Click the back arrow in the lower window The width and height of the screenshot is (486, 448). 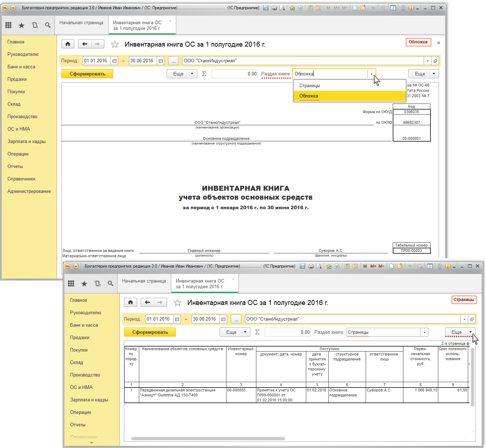coord(147,302)
